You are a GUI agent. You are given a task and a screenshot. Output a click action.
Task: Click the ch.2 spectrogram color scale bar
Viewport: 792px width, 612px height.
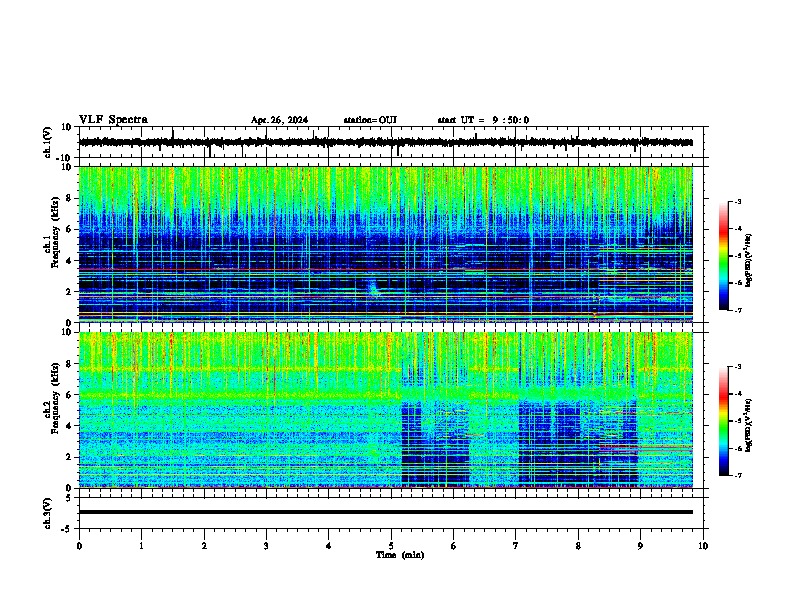[724, 421]
